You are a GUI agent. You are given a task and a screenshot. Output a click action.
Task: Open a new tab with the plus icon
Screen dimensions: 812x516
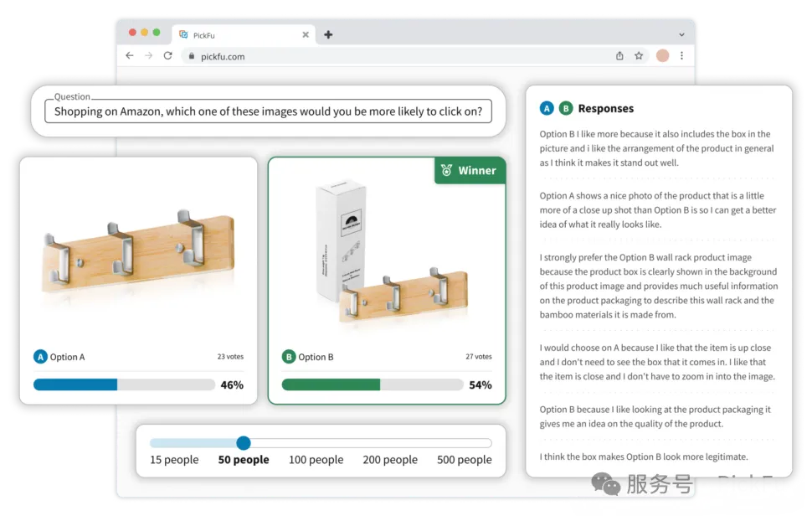(x=328, y=34)
